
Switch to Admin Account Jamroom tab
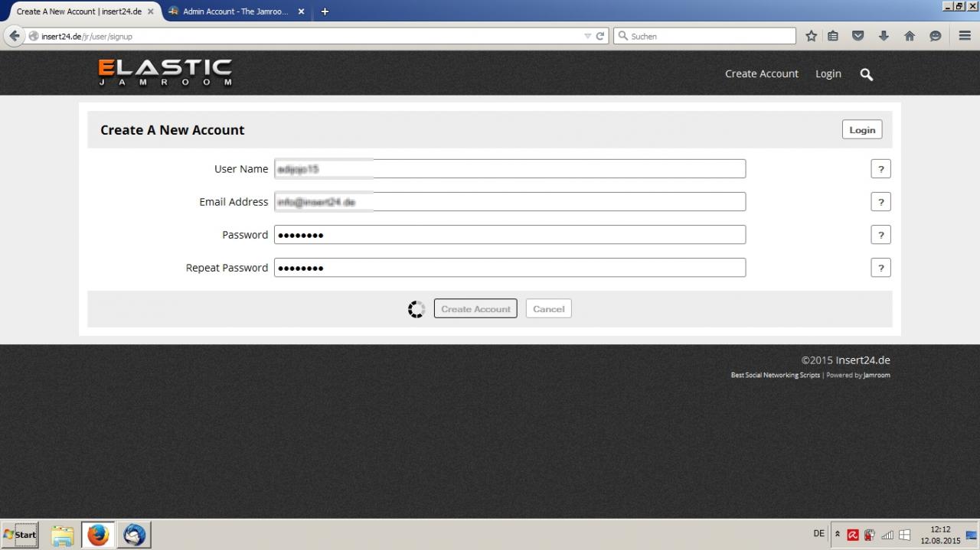click(x=234, y=11)
